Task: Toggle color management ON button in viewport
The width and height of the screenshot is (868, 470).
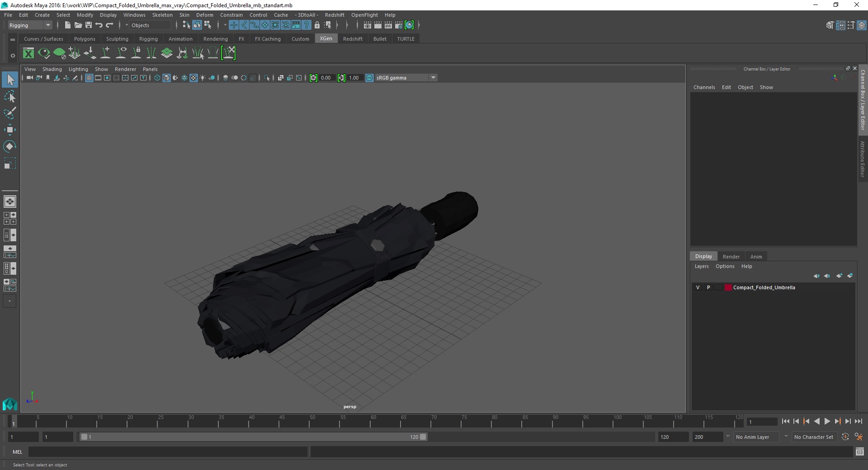Action: pos(369,78)
